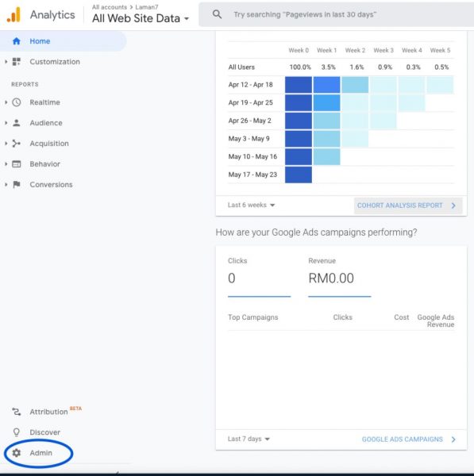Expand the Audience reports arrow
The image size is (474, 476).
pyautogui.click(x=6, y=123)
